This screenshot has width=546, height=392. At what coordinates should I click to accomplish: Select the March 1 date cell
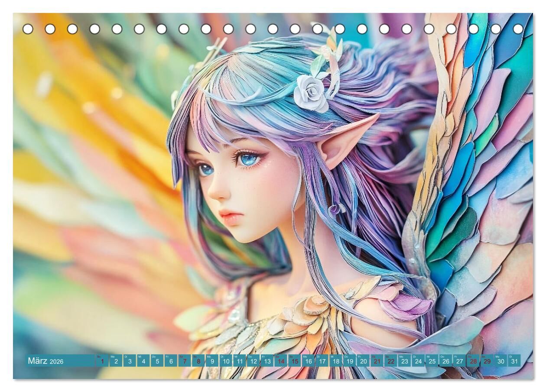click(102, 361)
